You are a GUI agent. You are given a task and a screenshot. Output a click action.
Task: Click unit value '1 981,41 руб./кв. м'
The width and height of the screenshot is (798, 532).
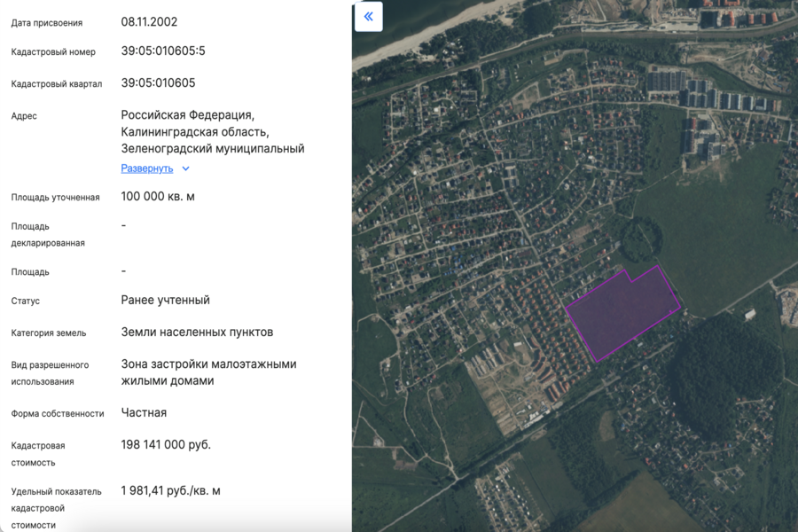point(170,490)
